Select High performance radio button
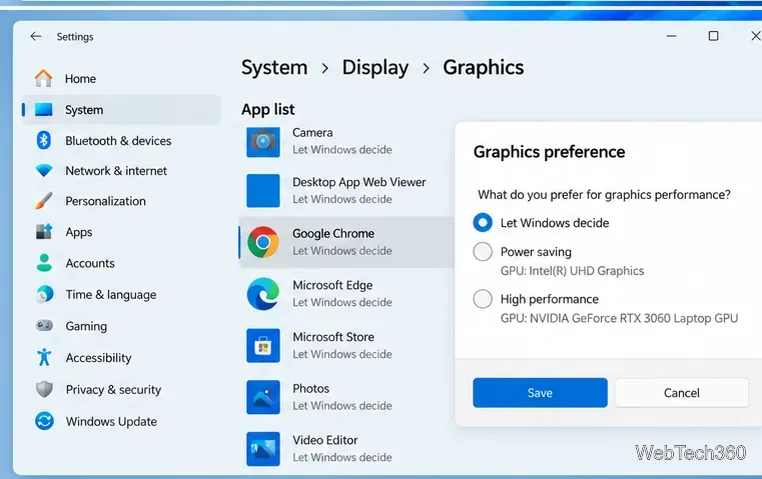762x479 pixels. click(483, 299)
